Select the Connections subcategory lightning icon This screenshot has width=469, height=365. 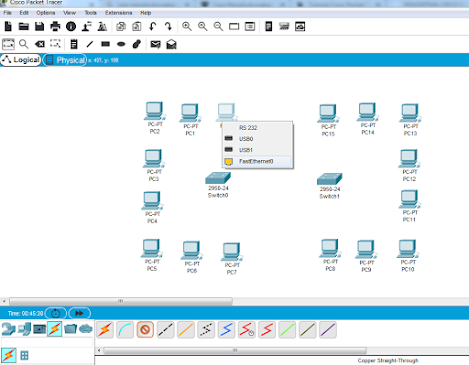pyautogui.click(x=9, y=355)
